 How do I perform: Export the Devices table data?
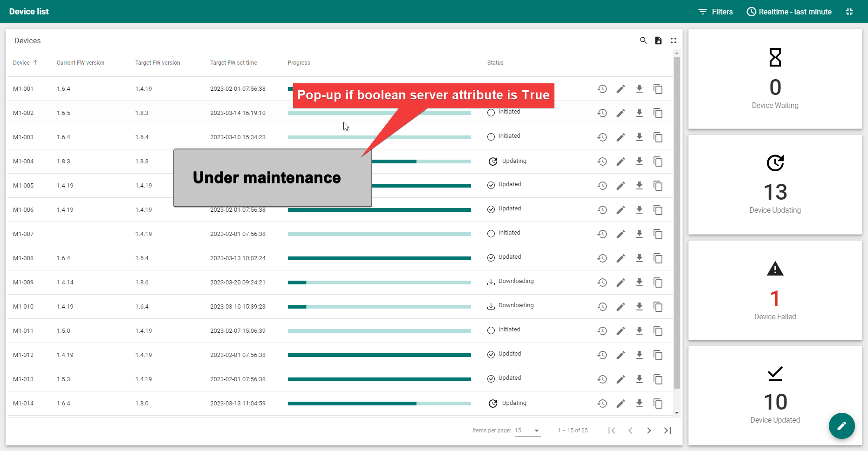tap(658, 40)
